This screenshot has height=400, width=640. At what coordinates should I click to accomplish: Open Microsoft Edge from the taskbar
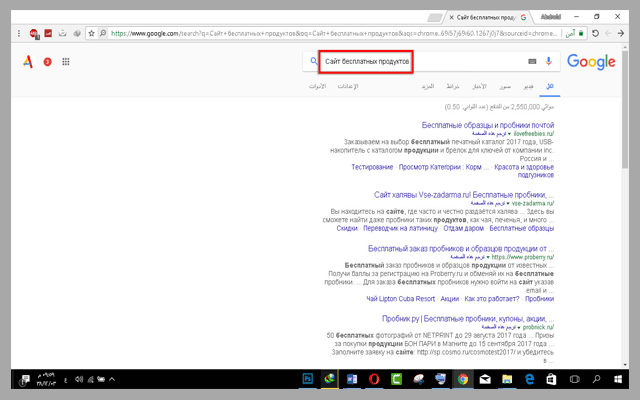tap(527, 379)
